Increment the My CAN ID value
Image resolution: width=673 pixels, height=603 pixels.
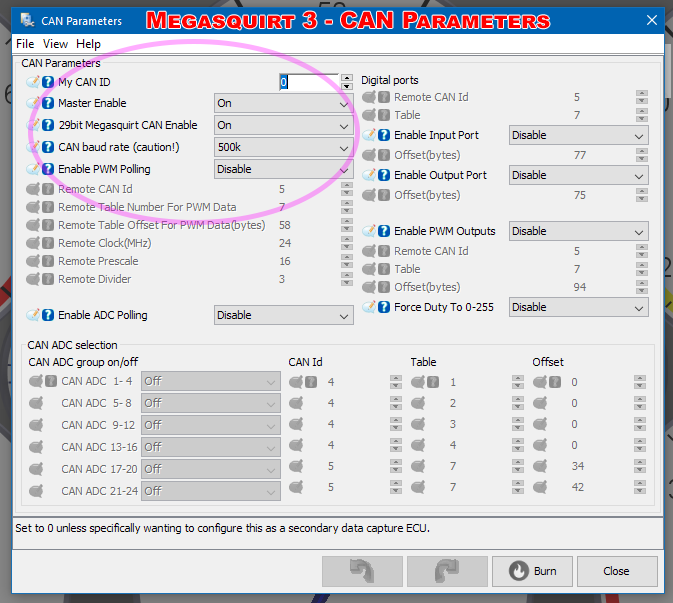(347, 78)
